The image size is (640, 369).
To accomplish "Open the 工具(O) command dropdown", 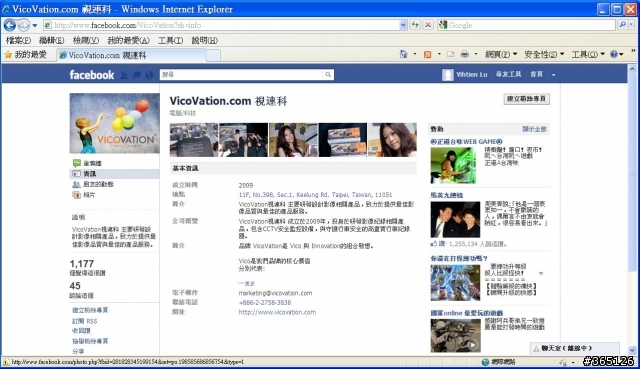I will (588, 54).
